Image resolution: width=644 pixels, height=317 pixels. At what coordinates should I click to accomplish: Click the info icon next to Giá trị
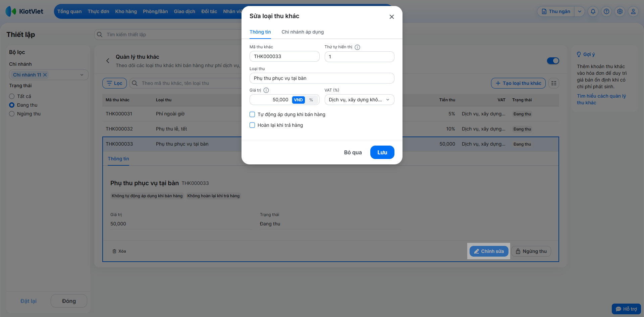click(x=266, y=90)
